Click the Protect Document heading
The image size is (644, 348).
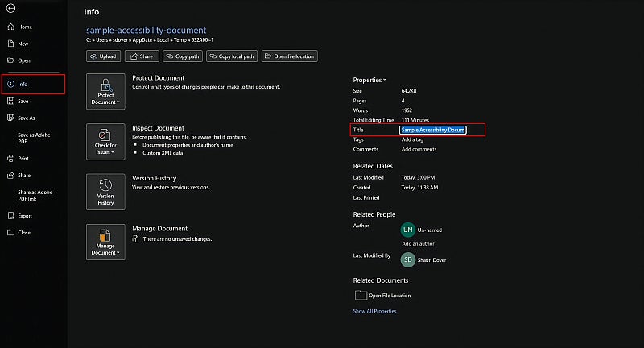(158, 78)
